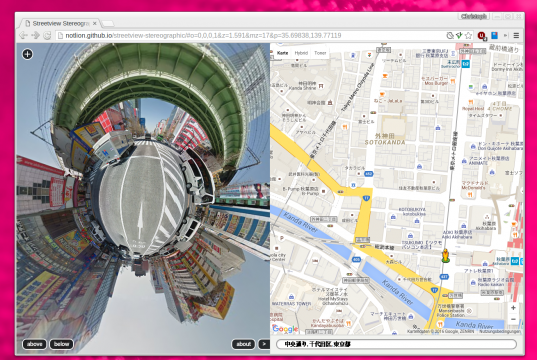Image resolution: width=537 pixels, height=360 pixels.
Task: Click the orange Street View pegman marker
Action: pos(445,256)
